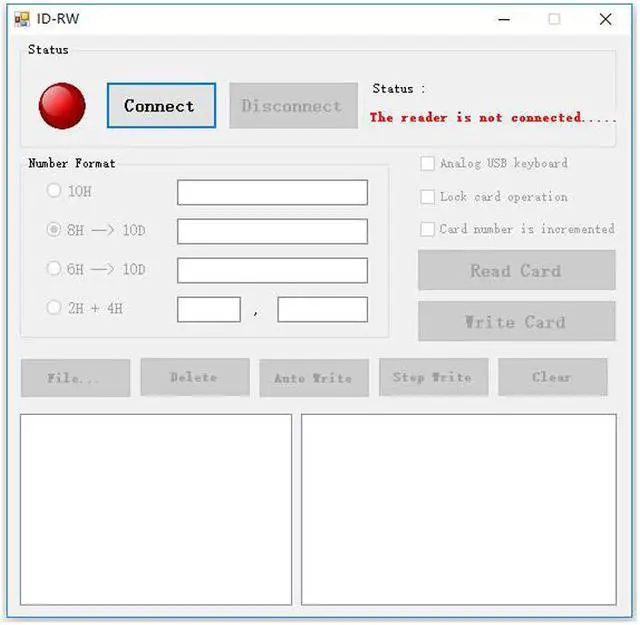Click the Write Card button
Screen dimensions: 640x625
[517, 321]
